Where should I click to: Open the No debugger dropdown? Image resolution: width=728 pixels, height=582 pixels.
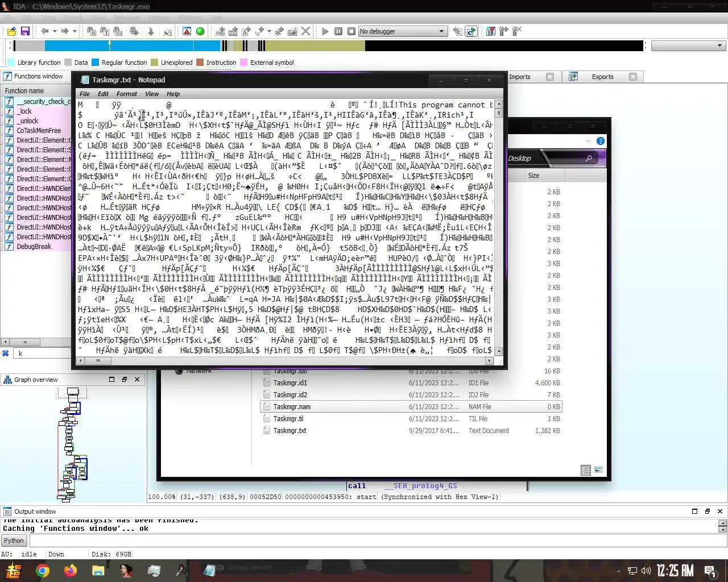coord(403,31)
